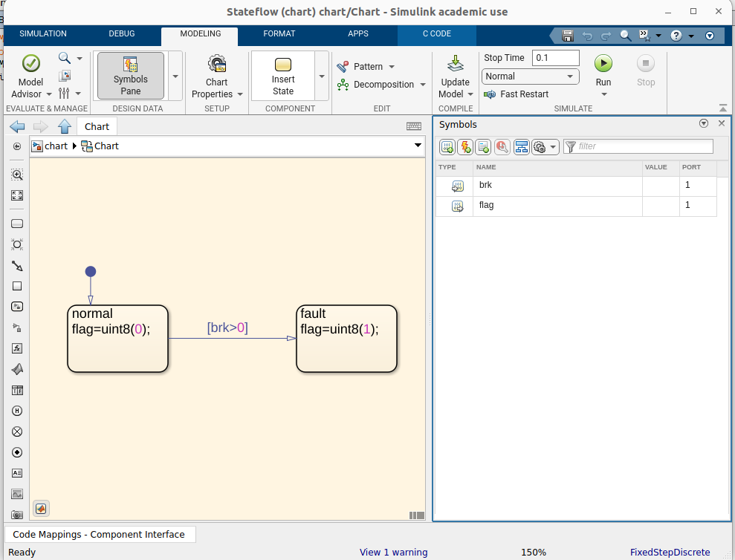
Task: Switch to the SIMULATION tab
Action: point(43,33)
